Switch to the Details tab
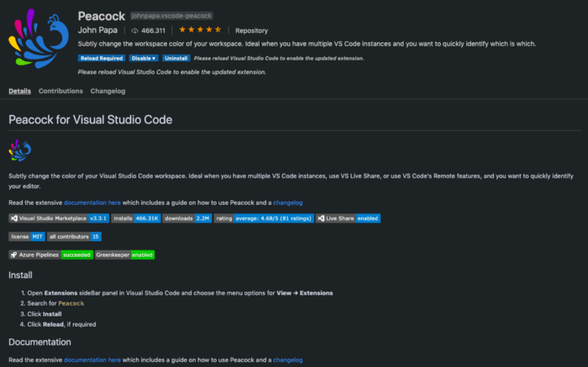588x367 pixels. [x=20, y=91]
